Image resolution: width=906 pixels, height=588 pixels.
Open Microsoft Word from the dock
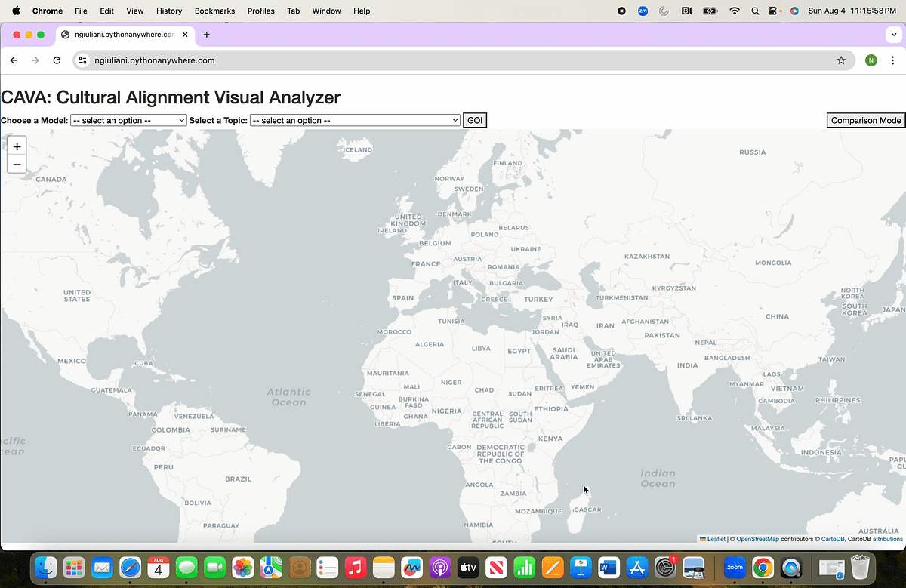pos(609,567)
